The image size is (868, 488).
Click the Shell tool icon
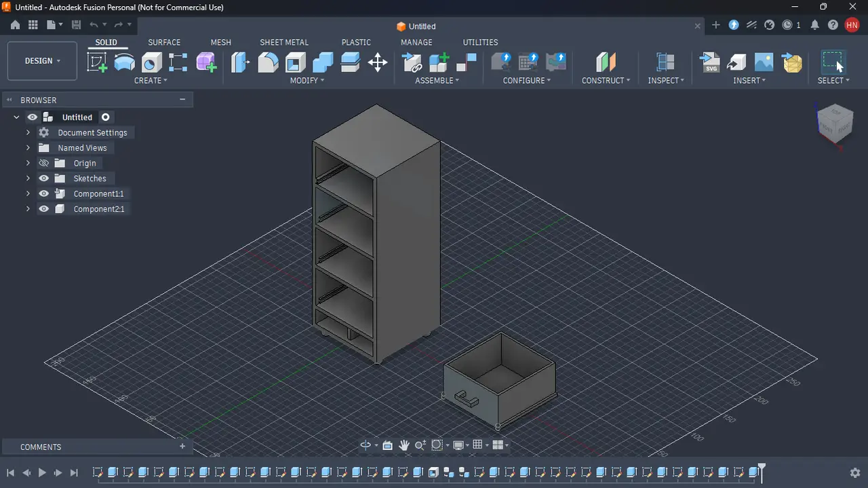(x=296, y=62)
